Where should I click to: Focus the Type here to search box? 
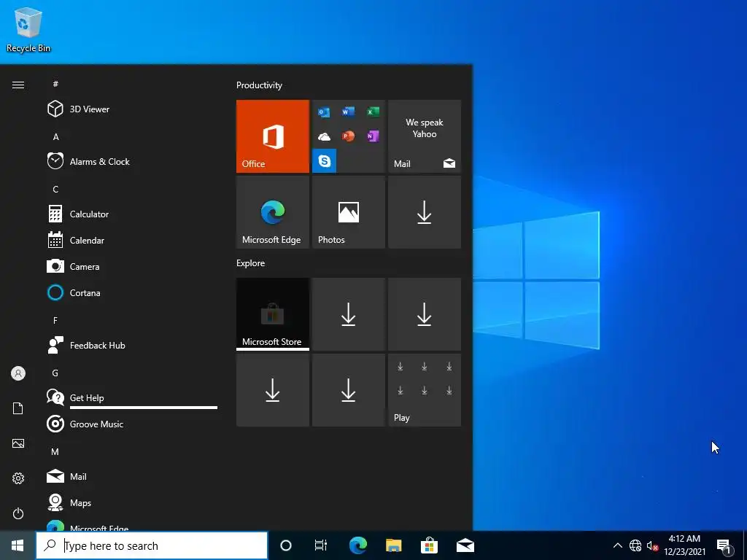tap(152, 545)
